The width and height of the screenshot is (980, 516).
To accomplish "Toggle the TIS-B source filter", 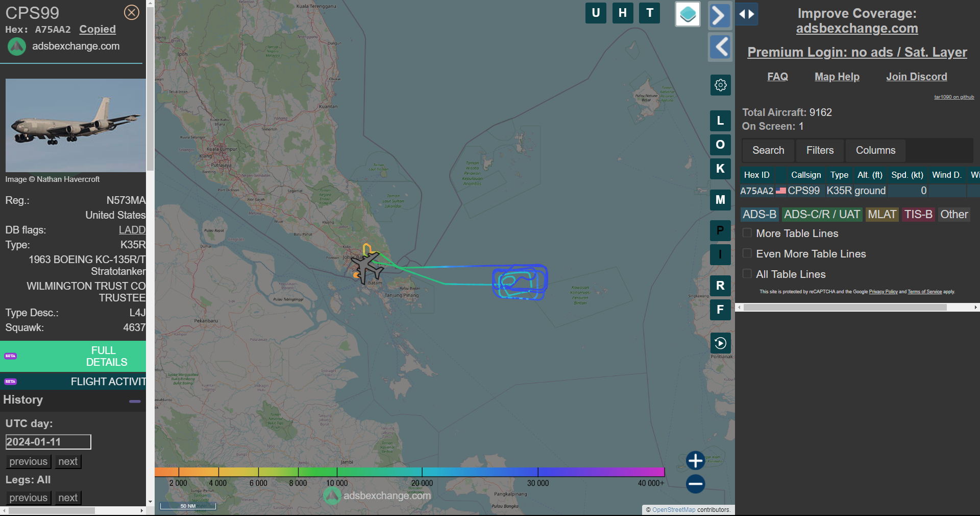I will click(x=918, y=215).
